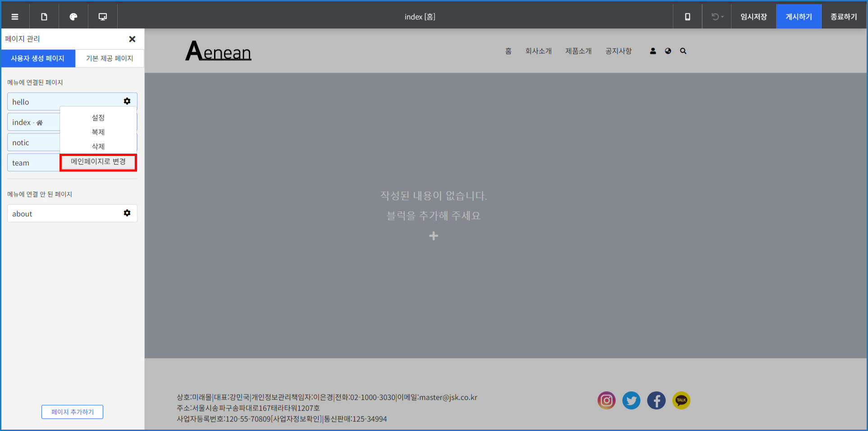The height and width of the screenshot is (431, 868).
Task: Click the undo arrow dropdown
Action: [x=717, y=17]
